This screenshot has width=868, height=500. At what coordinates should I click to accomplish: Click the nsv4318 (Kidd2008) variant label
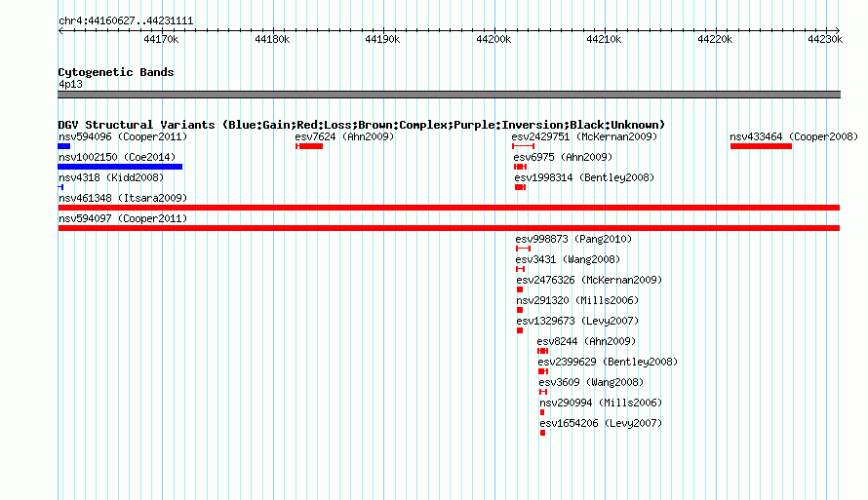(x=111, y=177)
